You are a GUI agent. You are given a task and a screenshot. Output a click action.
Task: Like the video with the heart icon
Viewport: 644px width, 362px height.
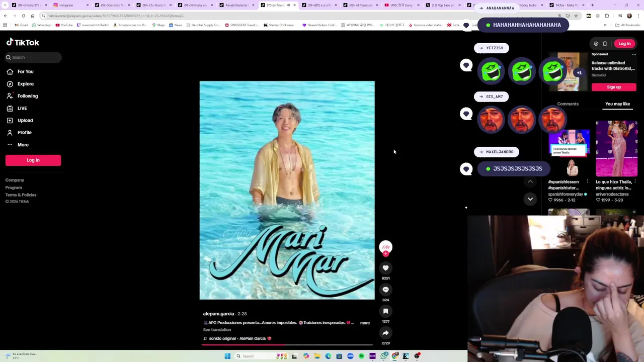(x=385, y=268)
